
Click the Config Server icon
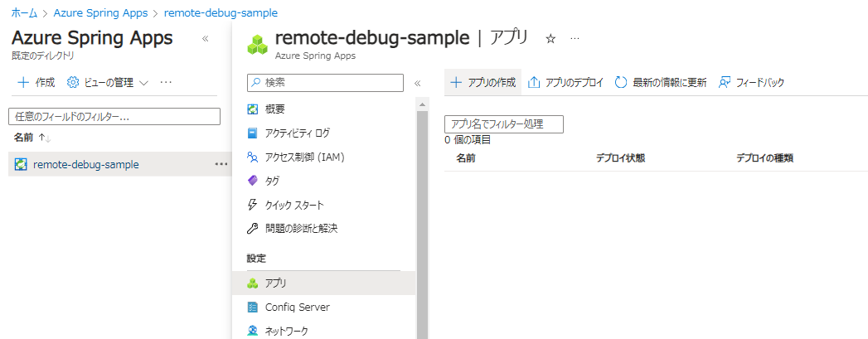tap(252, 307)
